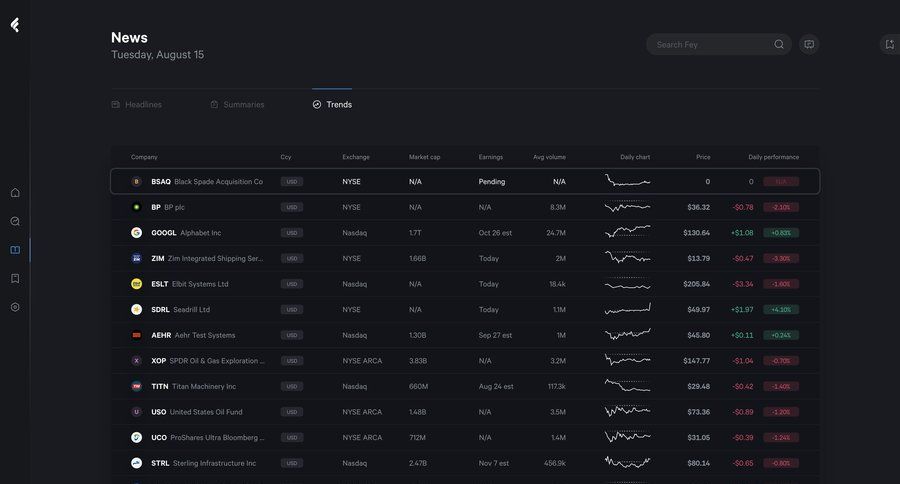Select the Trends tab
The width and height of the screenshot is (900, 484).
332,105
